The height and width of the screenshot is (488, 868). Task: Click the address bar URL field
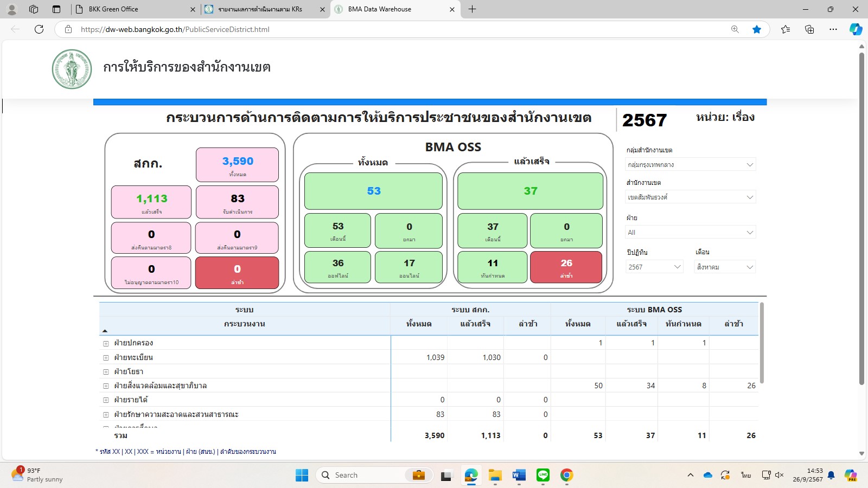click(380, 29)
